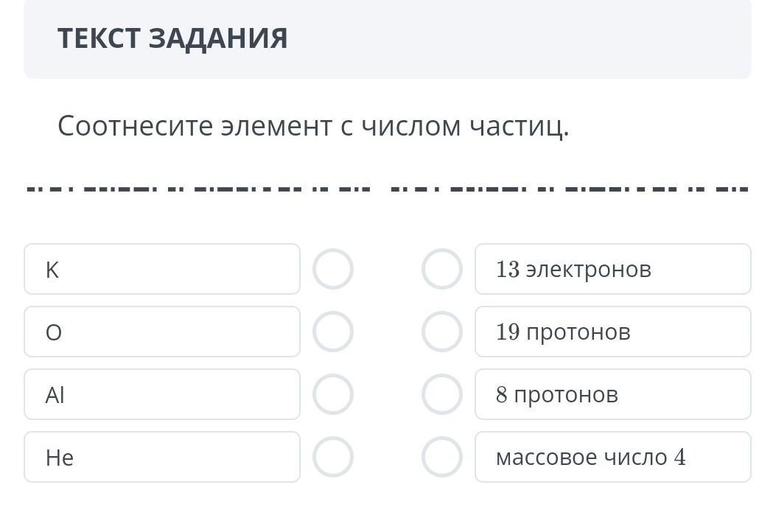759x532 pixels.
Task: Click the 'массовое число 4' answer box
Action: click(612, 457)
